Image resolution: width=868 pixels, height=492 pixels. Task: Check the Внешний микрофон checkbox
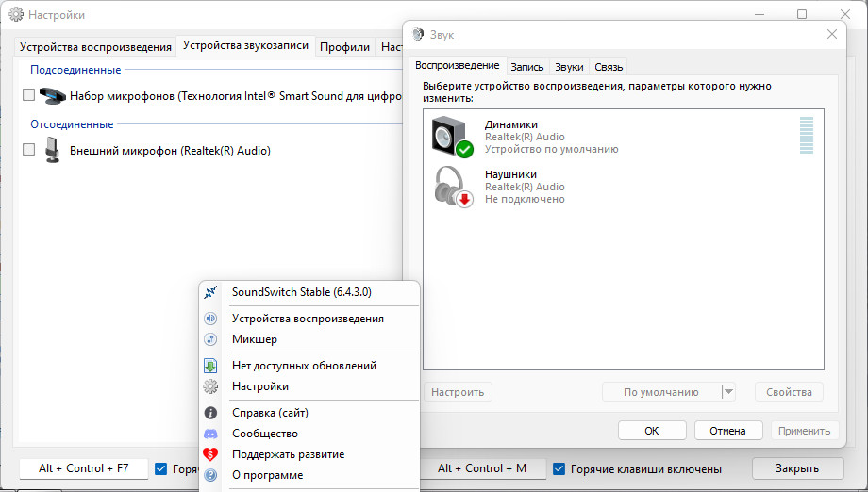tap(29, 150)
